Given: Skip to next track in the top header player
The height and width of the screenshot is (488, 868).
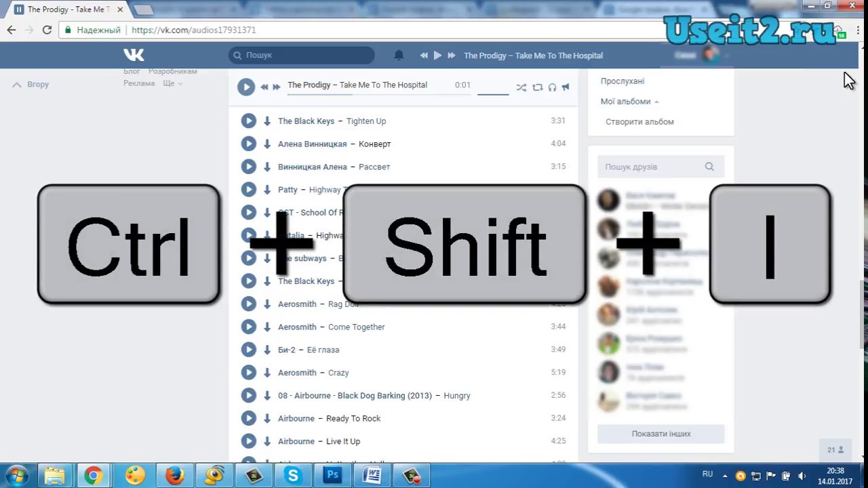Looking at the screenshot, I should pyautogui.click(x=451, y=56).
